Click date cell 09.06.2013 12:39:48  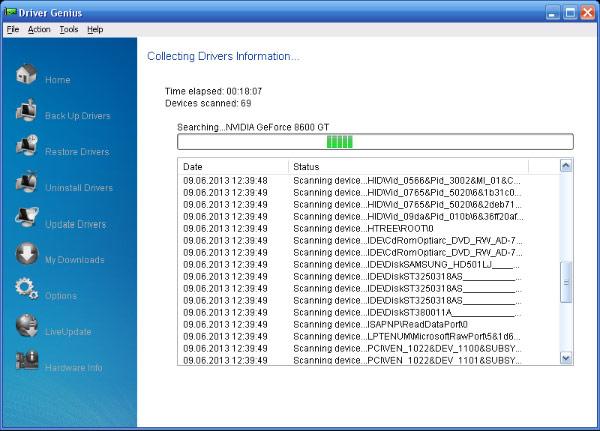tap(225, 181)
